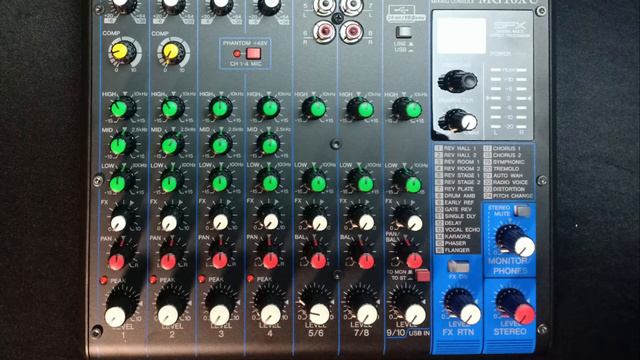Image resolution: width=640 pixels, height=360 pixels.
Task: Set channel 2 LOW EQ knob
Action: pos(171,183)
